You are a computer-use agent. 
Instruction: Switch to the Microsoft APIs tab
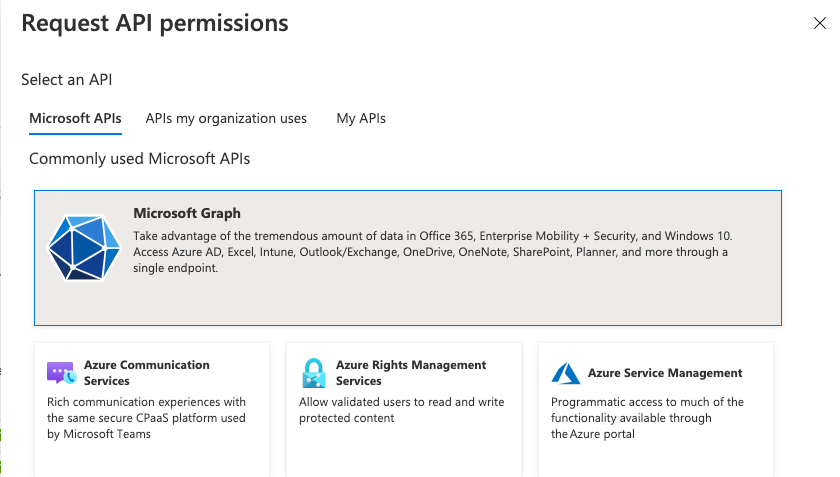point(76,118)
